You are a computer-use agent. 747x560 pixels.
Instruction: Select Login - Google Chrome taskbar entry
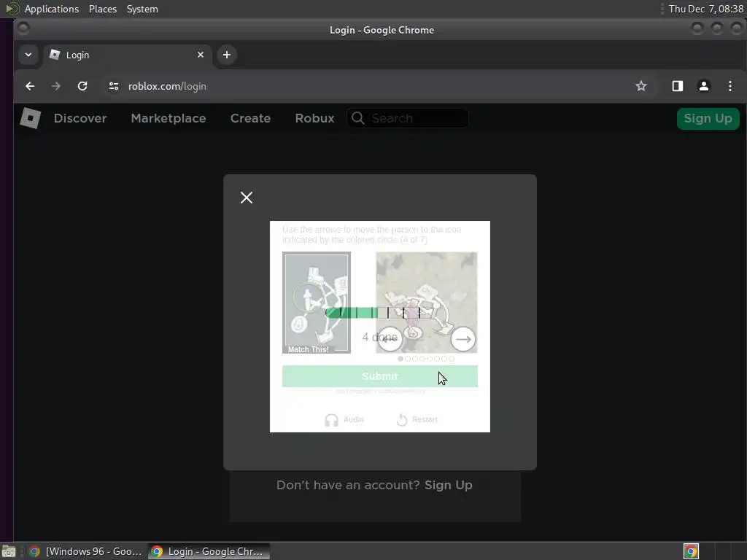(209, 551)
